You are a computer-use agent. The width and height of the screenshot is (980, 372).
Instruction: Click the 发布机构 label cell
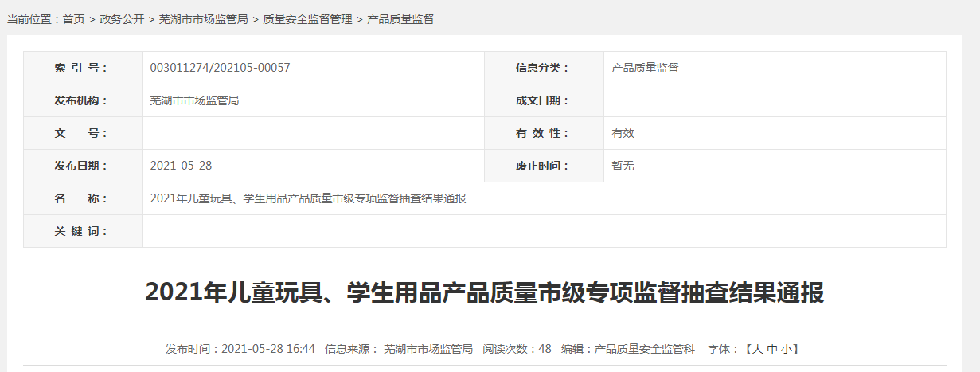[x=83, y=100]
